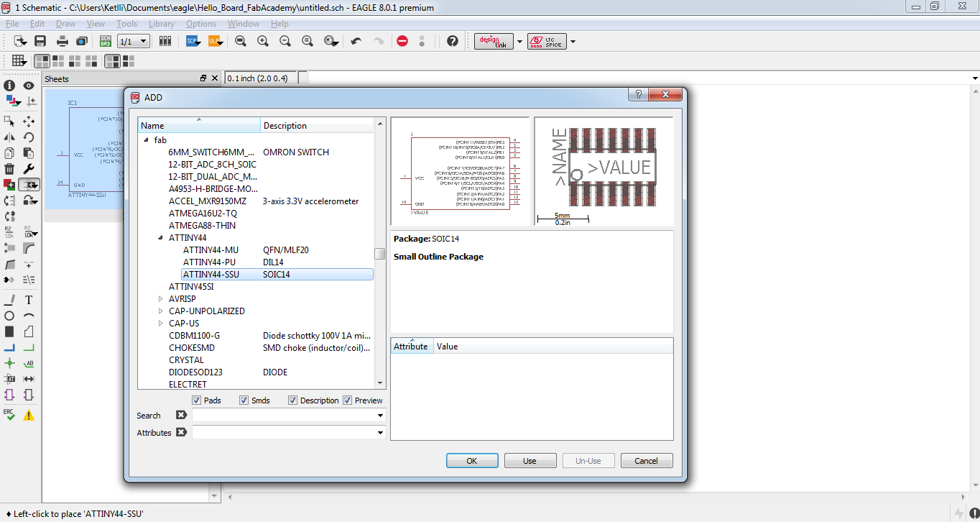The height and width of the screenshot is (522, 980).
Task: Open the grid settings dropdown icon
Action: 19,61
